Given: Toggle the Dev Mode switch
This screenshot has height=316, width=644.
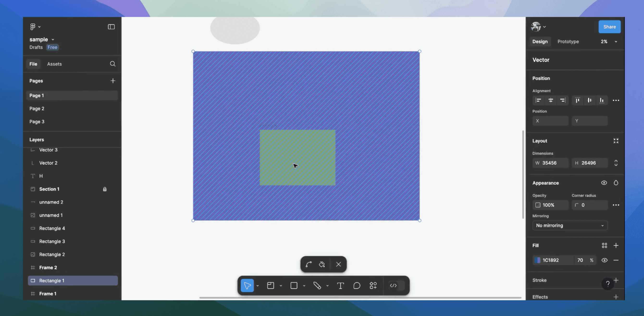Looking at the screenshot, I should click(x=396, y=285).
